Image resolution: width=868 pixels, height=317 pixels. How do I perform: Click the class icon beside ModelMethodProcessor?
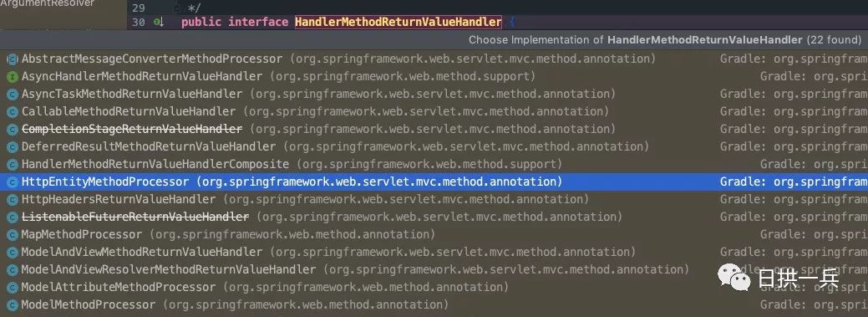click(x=13, y=304)
